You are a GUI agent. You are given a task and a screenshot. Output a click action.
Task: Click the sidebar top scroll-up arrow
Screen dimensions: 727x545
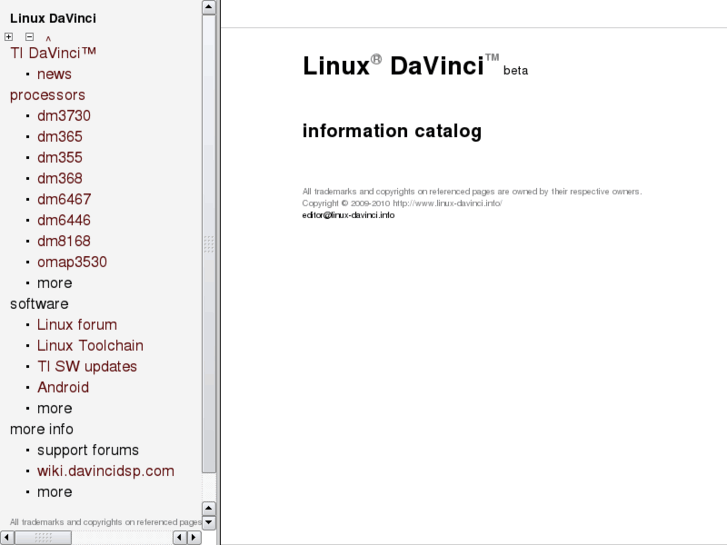[209, 7]
